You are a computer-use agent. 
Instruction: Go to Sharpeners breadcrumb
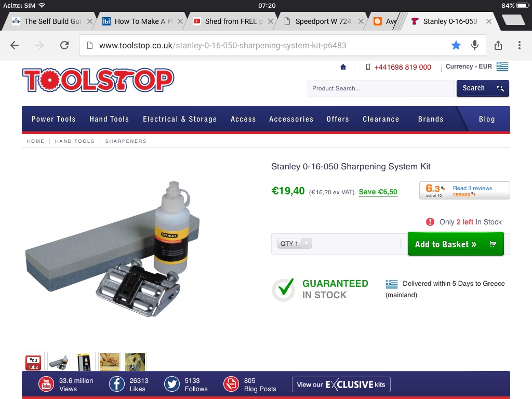(126, 141)
